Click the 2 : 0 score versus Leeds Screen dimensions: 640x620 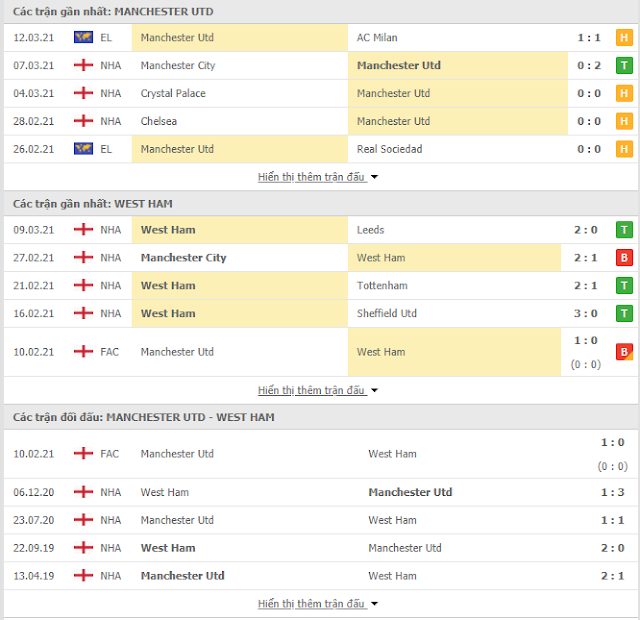click(x=586, y=230)
